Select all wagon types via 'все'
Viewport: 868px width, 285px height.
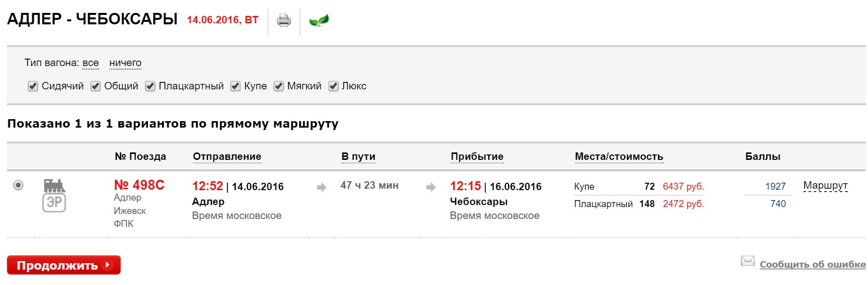point(90,63)
